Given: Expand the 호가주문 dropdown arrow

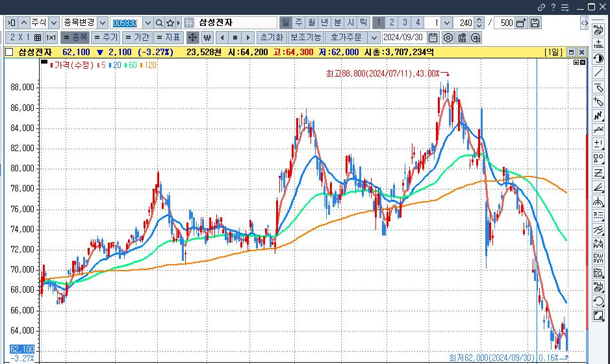Looking at the screenshot, I should 374,38.
